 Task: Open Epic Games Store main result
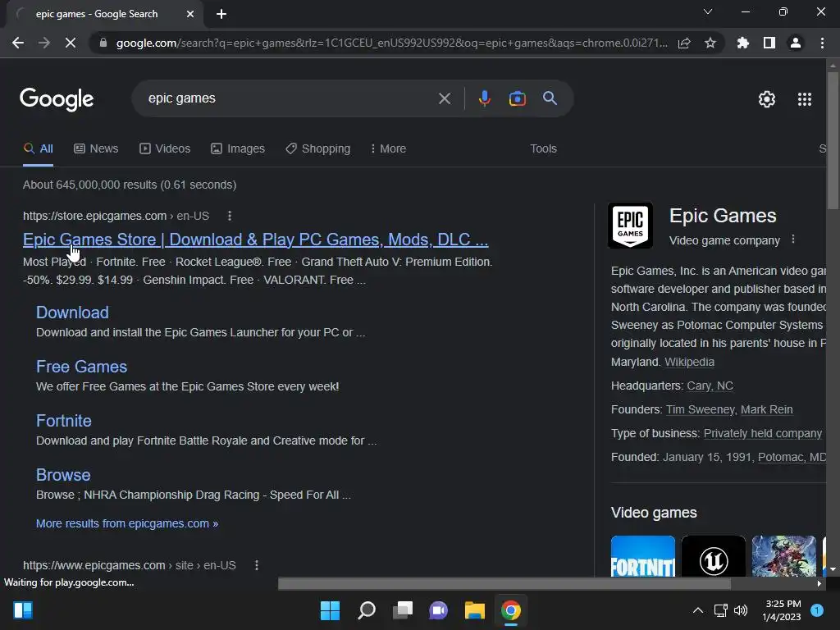256,240
